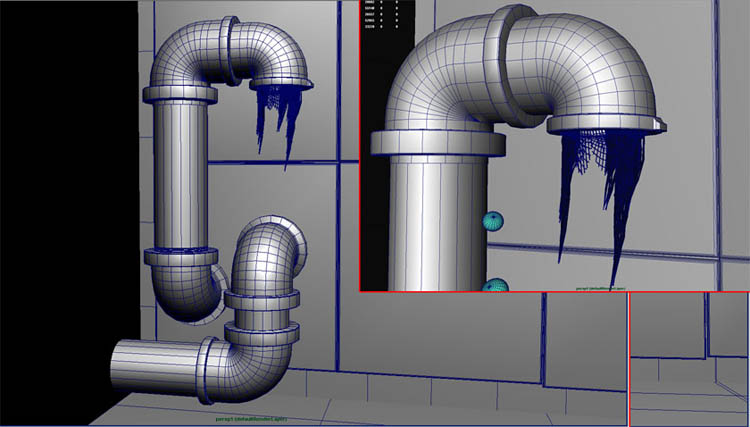Select the upper teal sphere beside the pipe
This screenshot has width=750, height=427.
(493, 221)
